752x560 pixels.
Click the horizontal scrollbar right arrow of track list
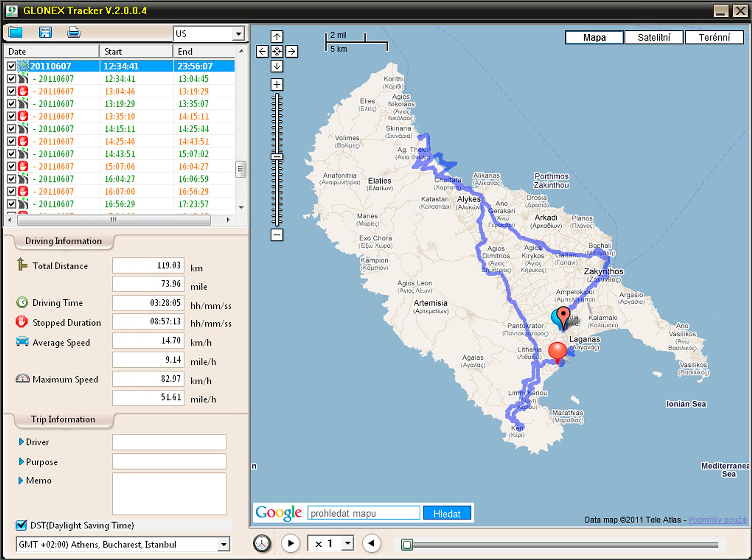click(x=228, y=220)
